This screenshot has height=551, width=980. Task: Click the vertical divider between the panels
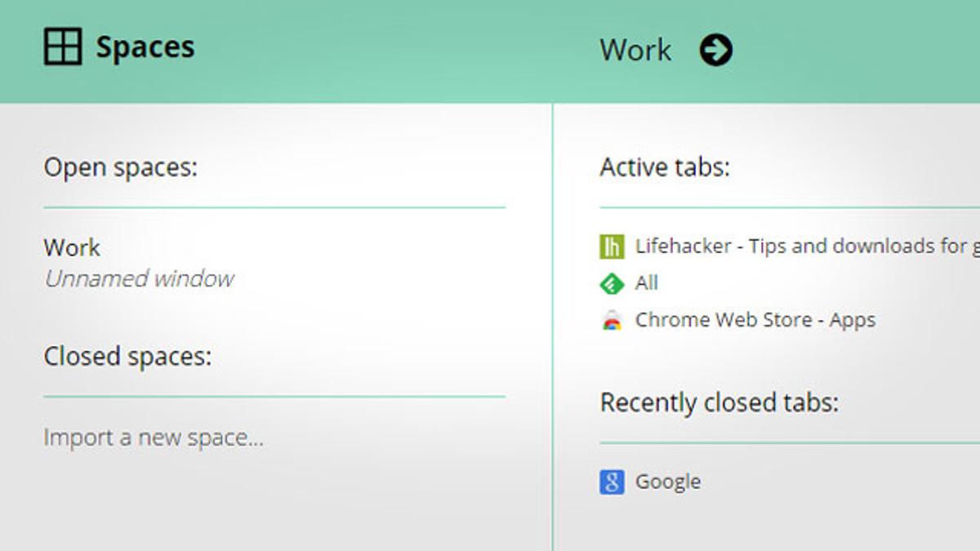(x=553, y=327)
